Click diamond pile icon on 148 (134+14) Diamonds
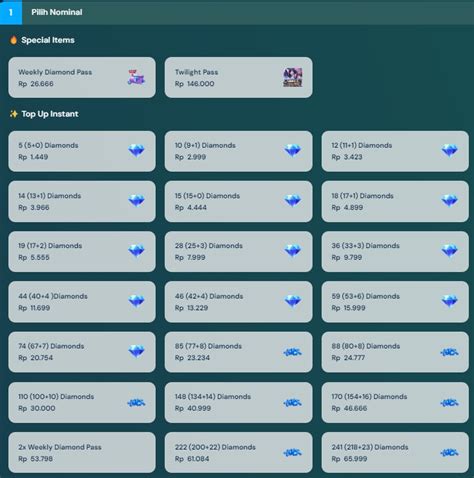This screenshot has height=478, width=474. coord(293,403)
